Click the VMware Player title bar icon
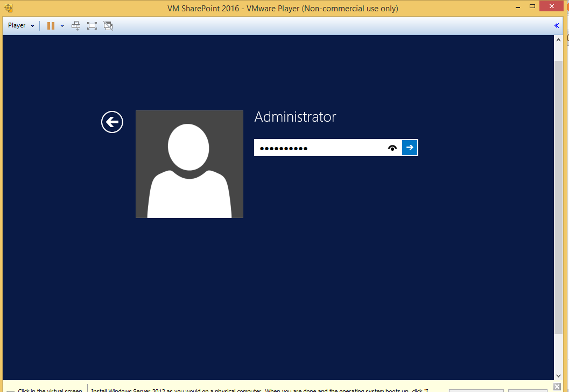Screen dimensions: 569x392 [x=8, y=8]
